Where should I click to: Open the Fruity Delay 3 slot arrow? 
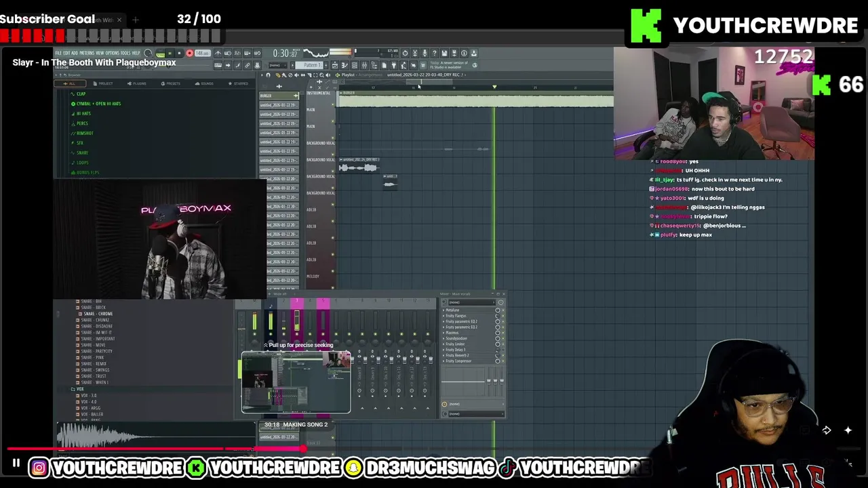tap(443, 350)
